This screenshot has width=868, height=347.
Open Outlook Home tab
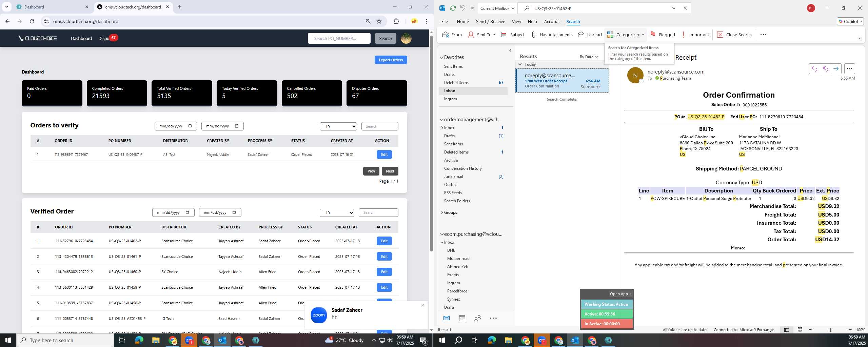point(463,21)
